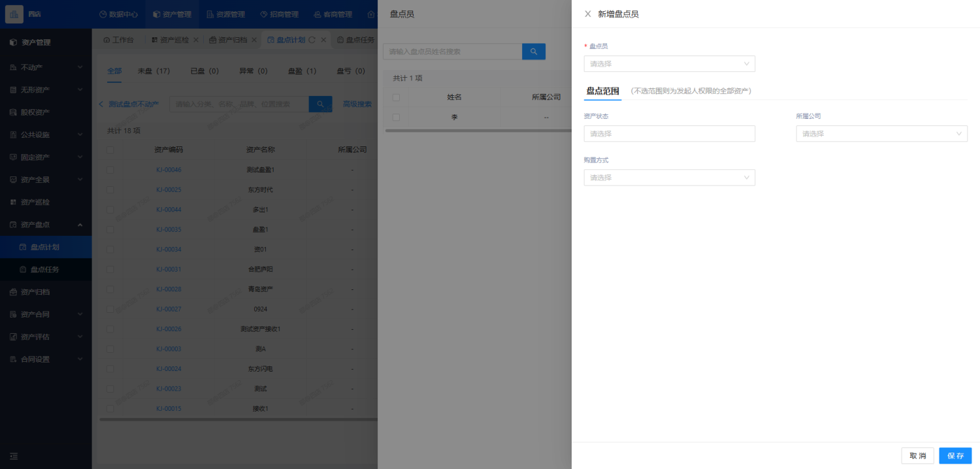
Task: Switch to the 资产巡检 page tab
Action: [x=170, y=40]
